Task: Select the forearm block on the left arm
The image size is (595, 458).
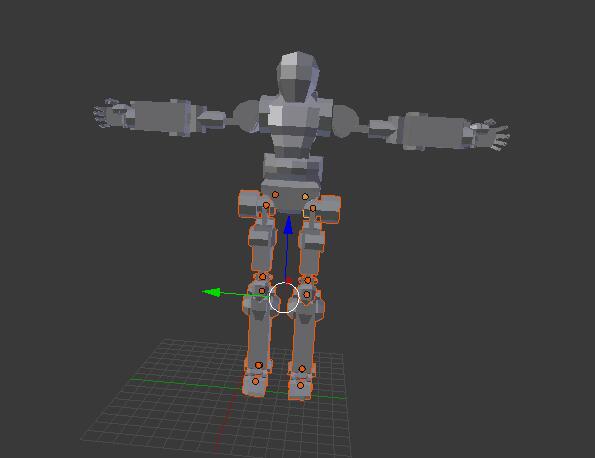Action: (x=161, y=116)
